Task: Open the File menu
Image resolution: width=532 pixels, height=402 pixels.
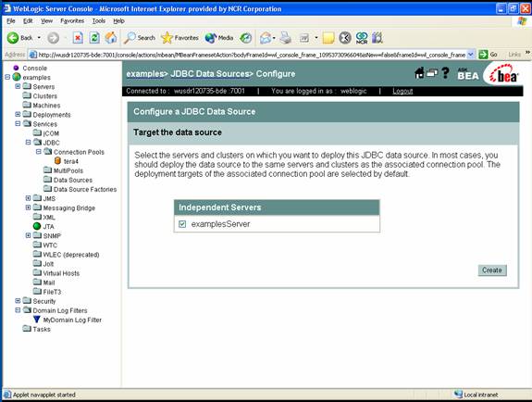Action: (x=11, y=21)
